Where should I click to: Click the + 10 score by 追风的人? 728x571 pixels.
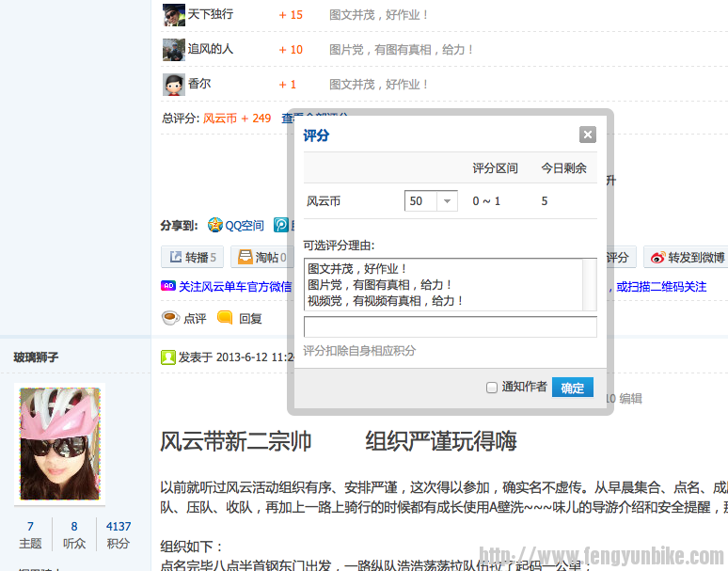click(x=291, y=50)
